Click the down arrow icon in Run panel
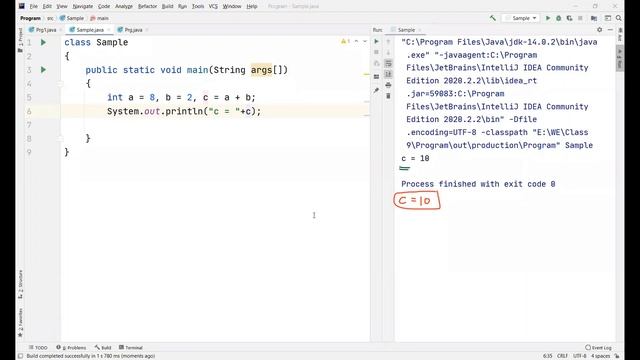Screen dimensions: 640x360 click(388, 52)
